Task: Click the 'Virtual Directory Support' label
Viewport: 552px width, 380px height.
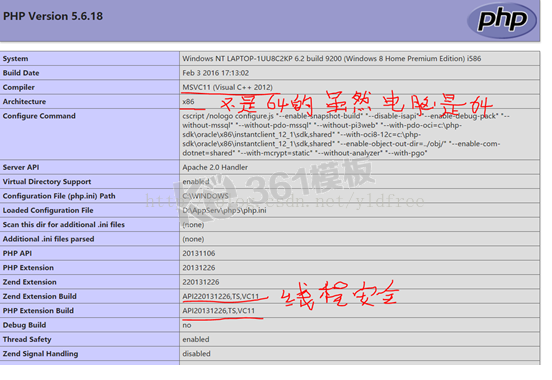Action: point(47,182)
